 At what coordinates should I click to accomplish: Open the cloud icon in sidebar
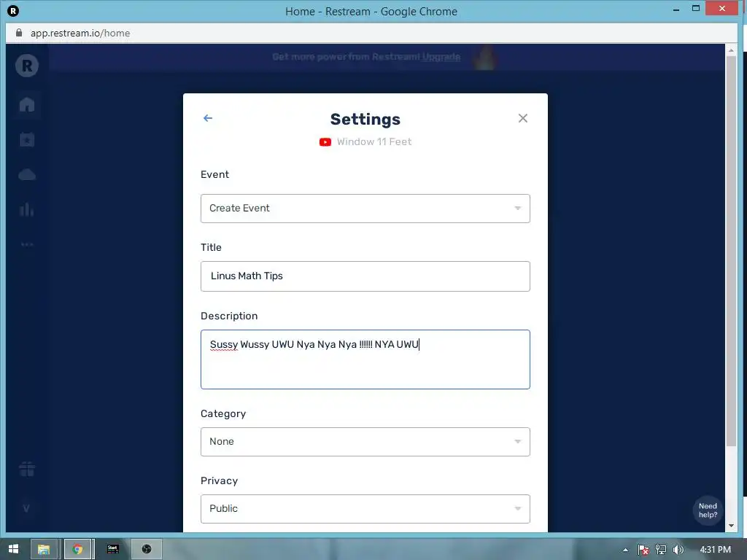[27, 175]
